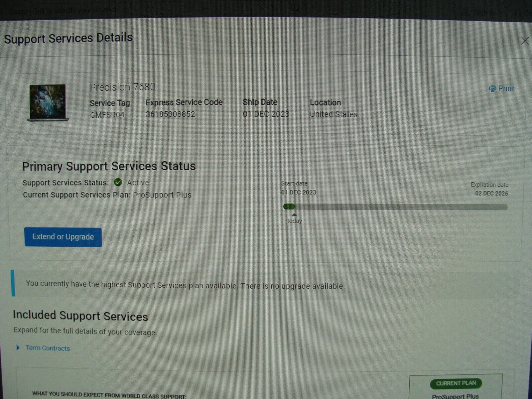The width and height of the screenshot is (532, 399).
Task: Click the Sign In link in the header
Action: pos(484,12)
